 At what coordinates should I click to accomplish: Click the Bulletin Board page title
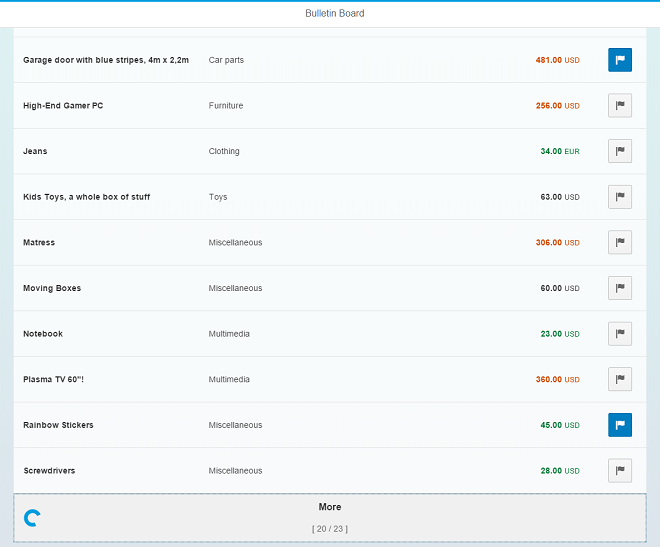tap(334, 14)
